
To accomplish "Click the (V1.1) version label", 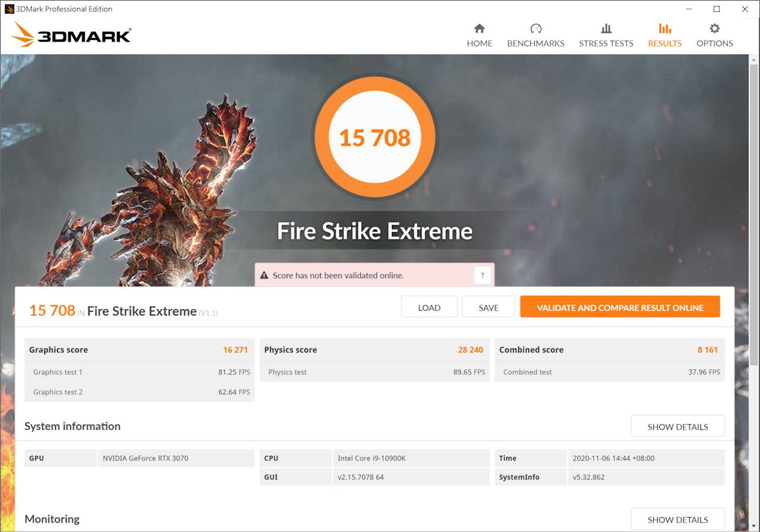I will (208, 313).
